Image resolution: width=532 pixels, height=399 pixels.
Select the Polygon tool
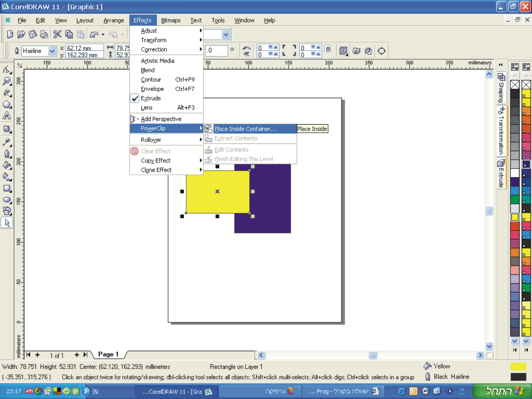[7, 104]
